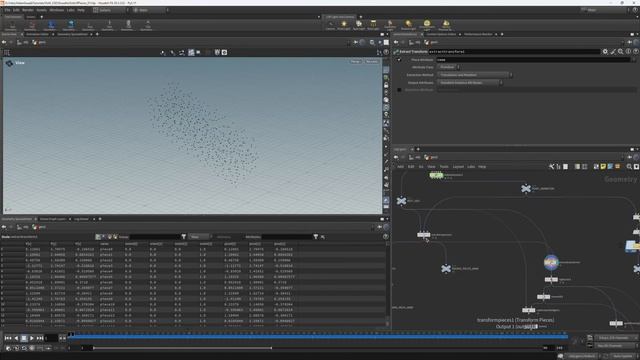
Task: Jump to the first frame
Action: (x=8, y=338)
